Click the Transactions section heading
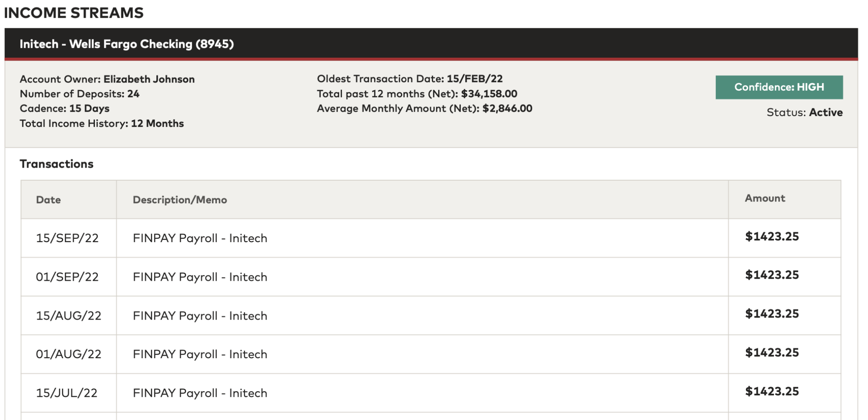Viewport: 868px width, 420px height. (x=56, y=164)
